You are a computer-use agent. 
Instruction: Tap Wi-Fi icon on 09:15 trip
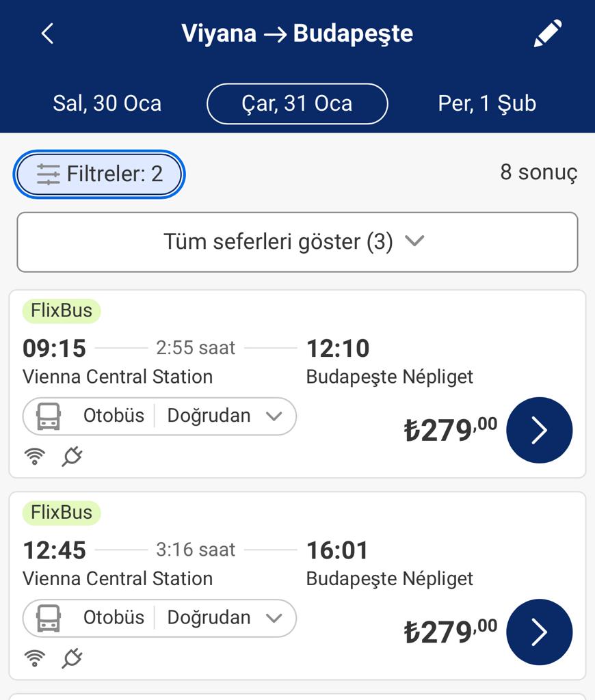[x=34, y=456]
